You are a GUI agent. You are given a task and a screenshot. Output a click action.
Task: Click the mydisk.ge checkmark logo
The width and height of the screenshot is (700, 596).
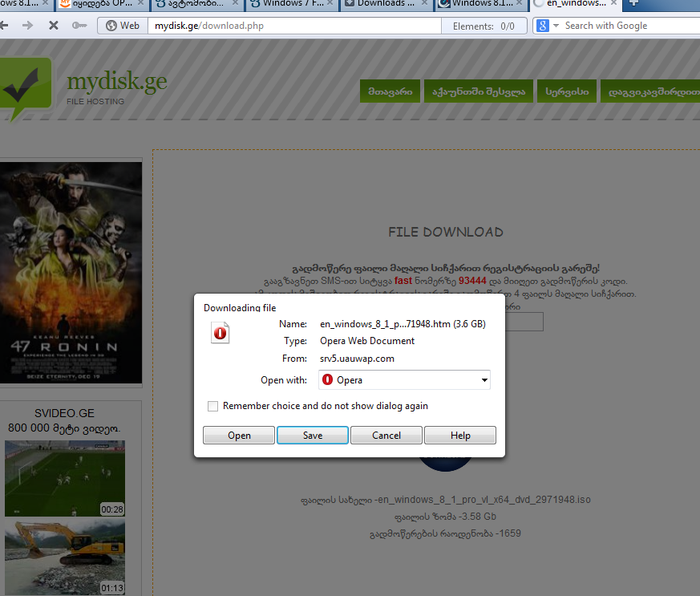point(25,87)
